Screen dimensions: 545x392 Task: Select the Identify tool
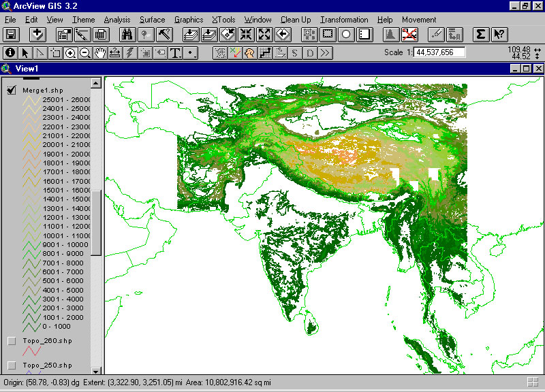(10, 52)
